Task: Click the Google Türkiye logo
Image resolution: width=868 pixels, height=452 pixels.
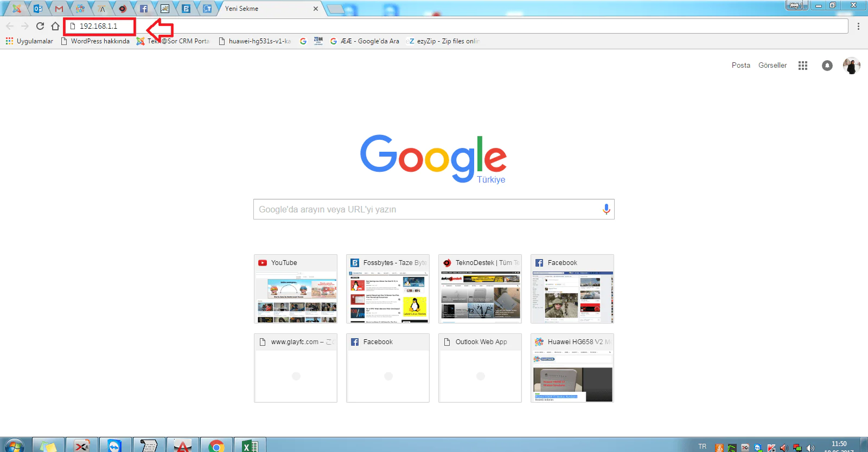Action: [433, 159]
